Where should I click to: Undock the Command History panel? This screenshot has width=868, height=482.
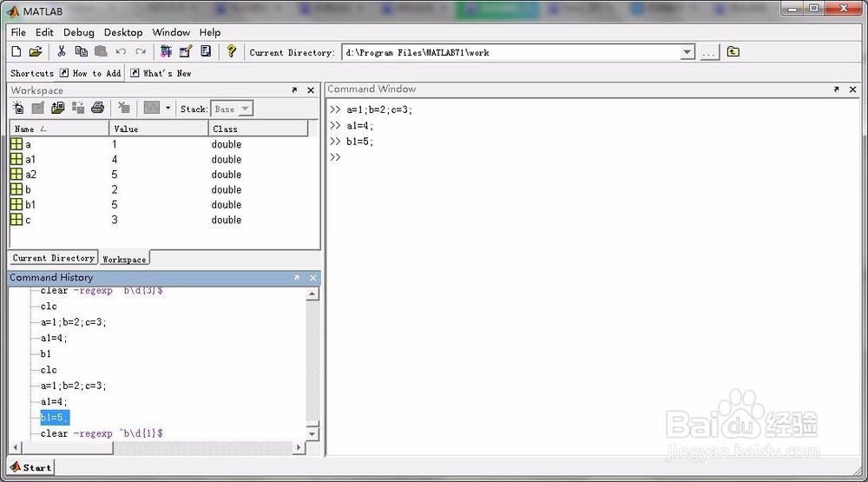297,278
